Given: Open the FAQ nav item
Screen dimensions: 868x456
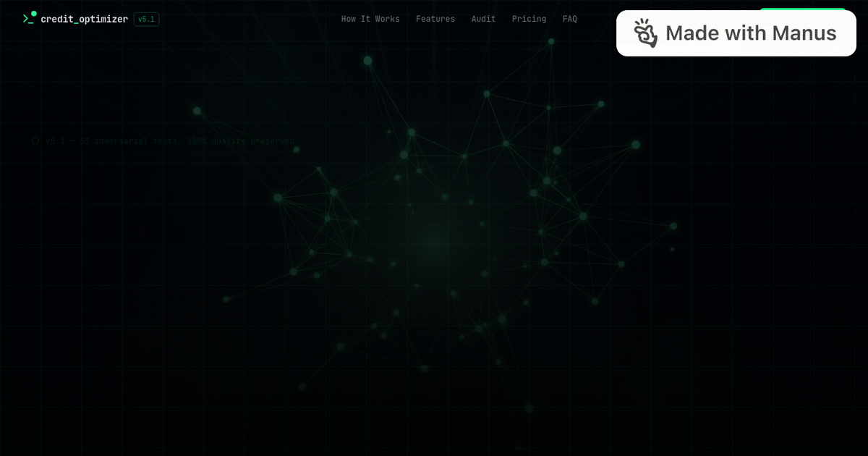Looking at the screenshot, I should tap(569, 19).
